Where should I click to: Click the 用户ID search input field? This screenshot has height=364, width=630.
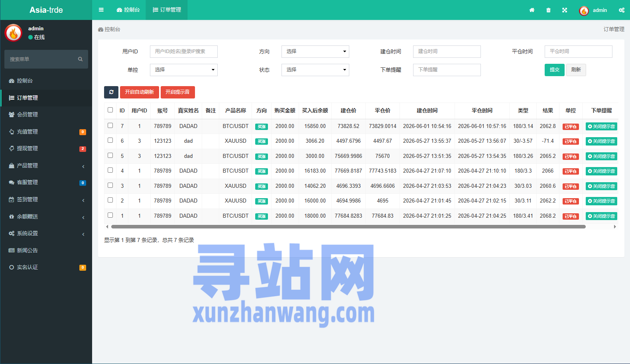[x=184, y=51]
